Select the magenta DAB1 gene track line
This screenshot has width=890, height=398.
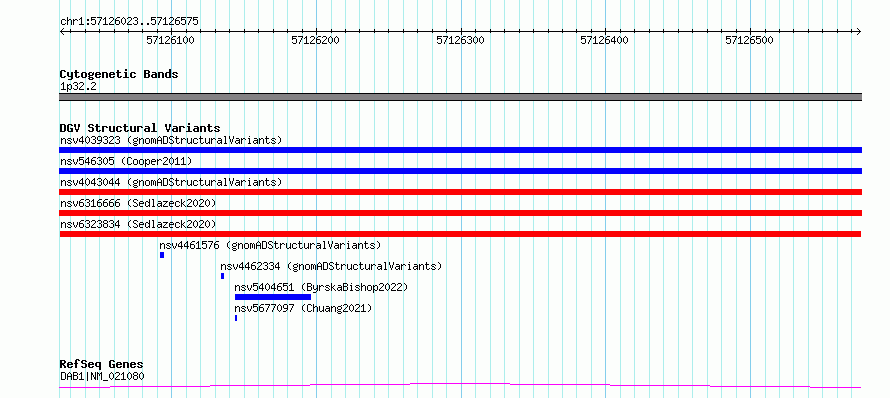460,386
